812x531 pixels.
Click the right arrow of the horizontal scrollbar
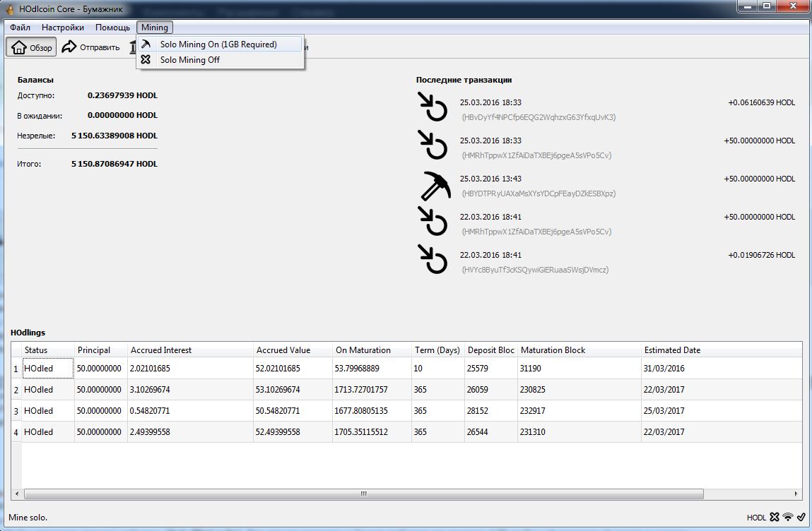[x=796, y=494]
